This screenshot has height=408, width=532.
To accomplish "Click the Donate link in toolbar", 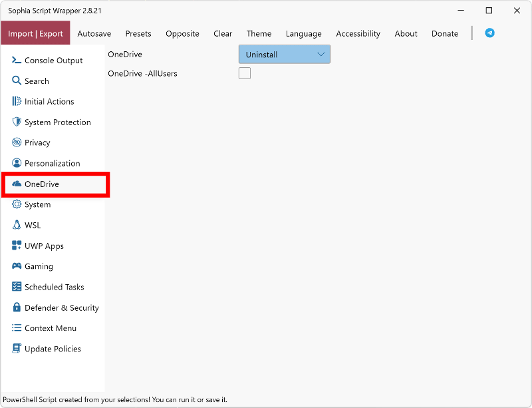I will coord(444,33).
